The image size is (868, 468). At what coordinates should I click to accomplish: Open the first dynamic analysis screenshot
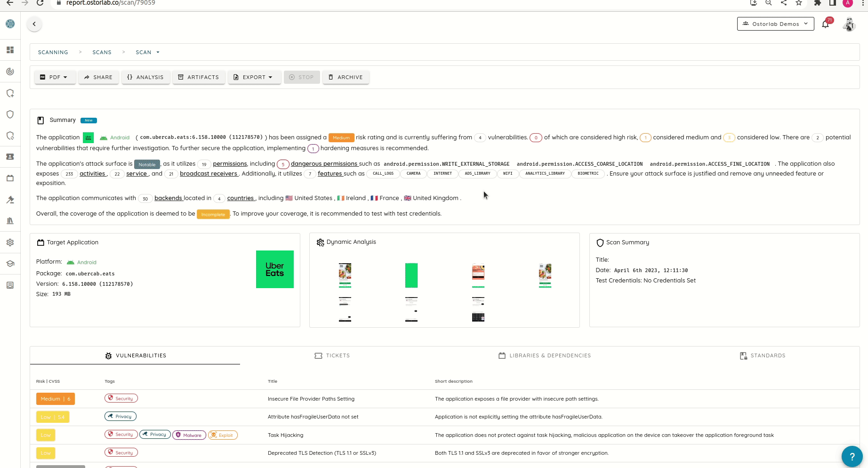tap(345, 275)
